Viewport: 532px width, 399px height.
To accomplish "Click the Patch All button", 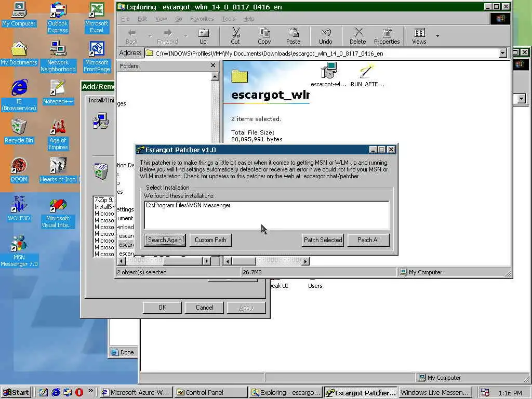I will 368,240.
